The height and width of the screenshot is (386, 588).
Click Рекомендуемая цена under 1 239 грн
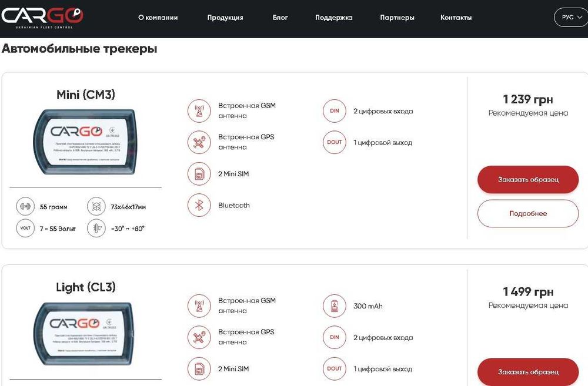[528, 113]
